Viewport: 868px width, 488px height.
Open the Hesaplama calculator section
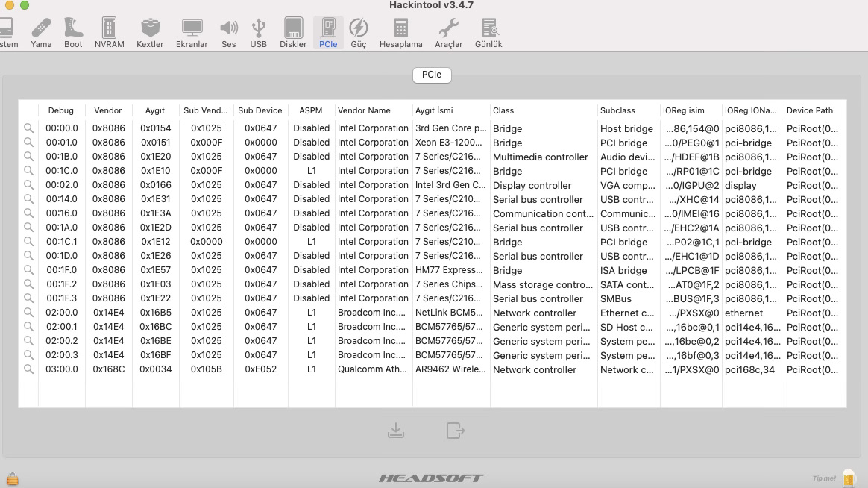pos(400,33)
